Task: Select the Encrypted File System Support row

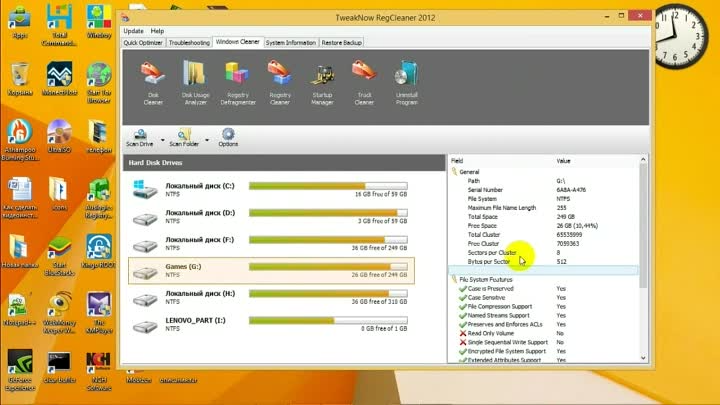Action: (544, 351)
